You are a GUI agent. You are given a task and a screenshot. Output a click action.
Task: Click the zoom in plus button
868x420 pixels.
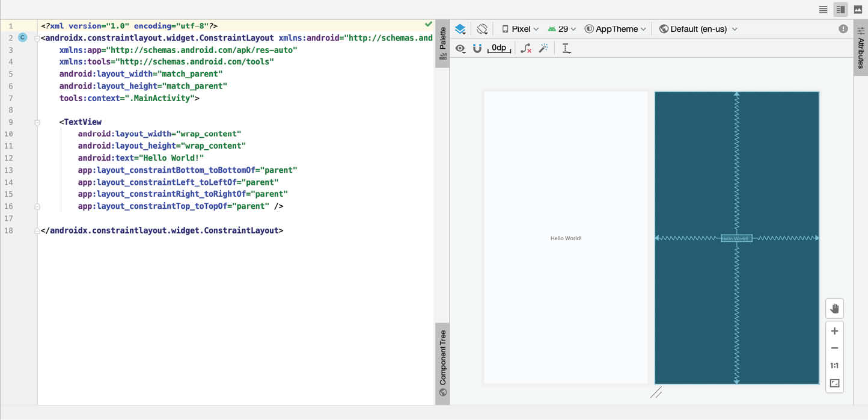coord(834,331)
